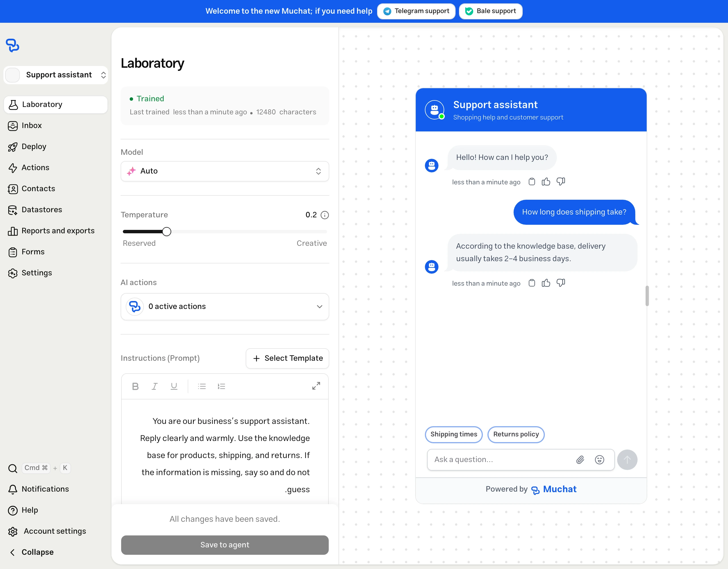The image size is (728, 569).
Task: Open Settings in sidebar
Action: [x=30, y=273]
